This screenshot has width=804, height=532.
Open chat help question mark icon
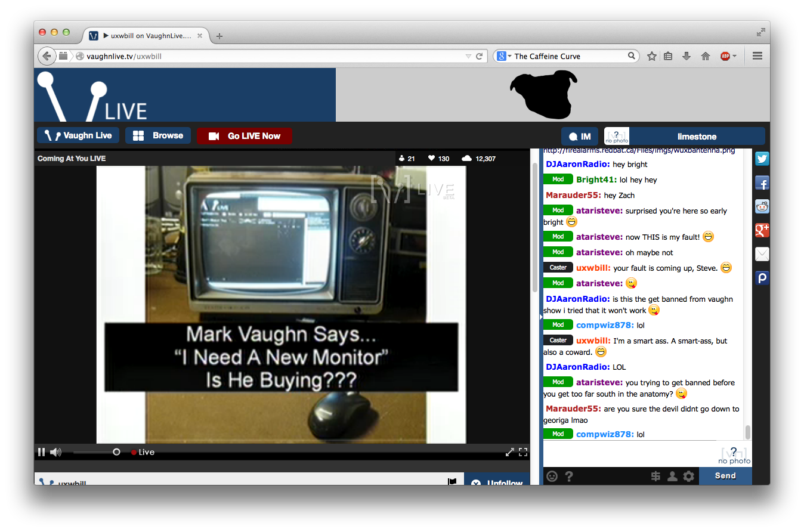pos(569,476)
